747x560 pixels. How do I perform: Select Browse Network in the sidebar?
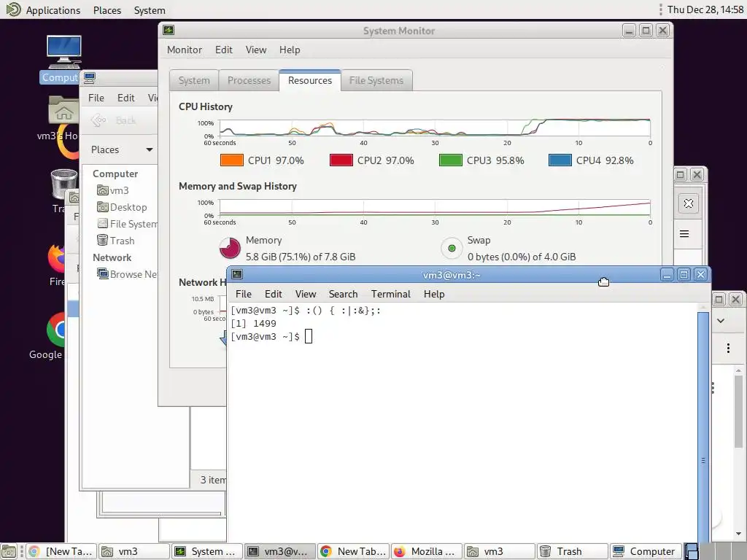pos(127,274)
